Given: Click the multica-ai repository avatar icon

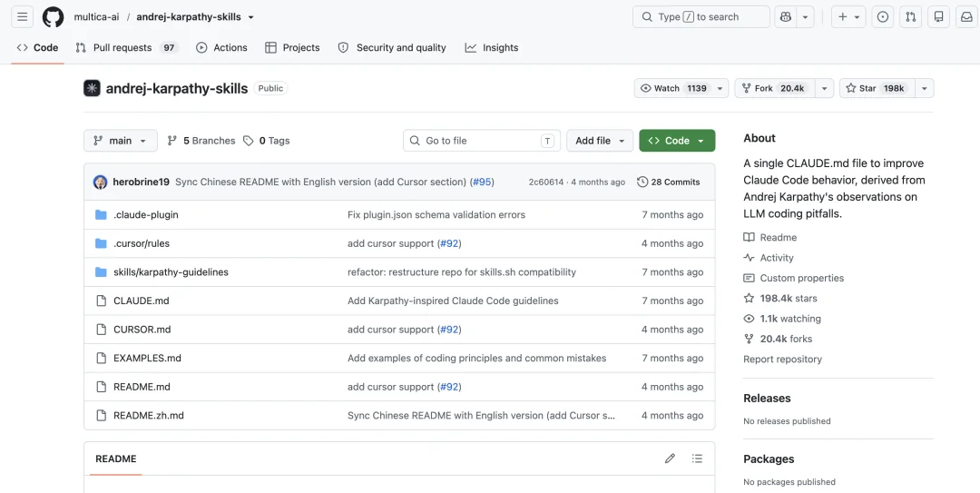Looking at the screenshot, I should click(x=92, y=88).
